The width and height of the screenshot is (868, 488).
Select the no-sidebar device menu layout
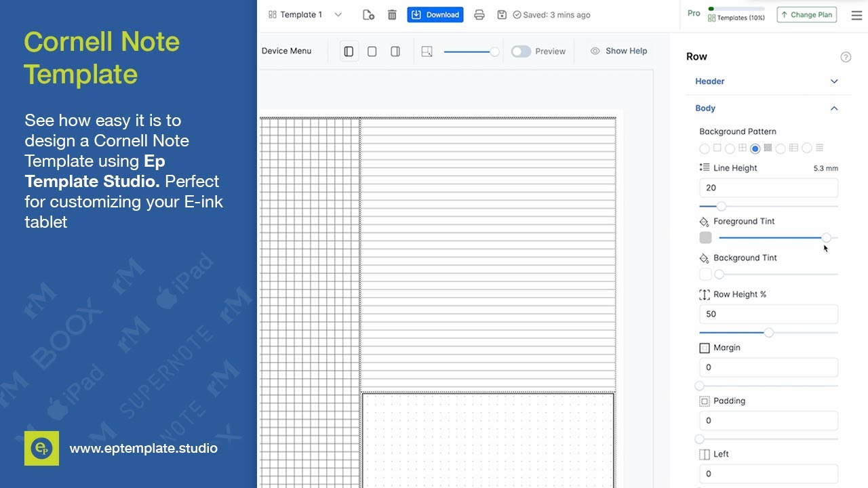372,52
